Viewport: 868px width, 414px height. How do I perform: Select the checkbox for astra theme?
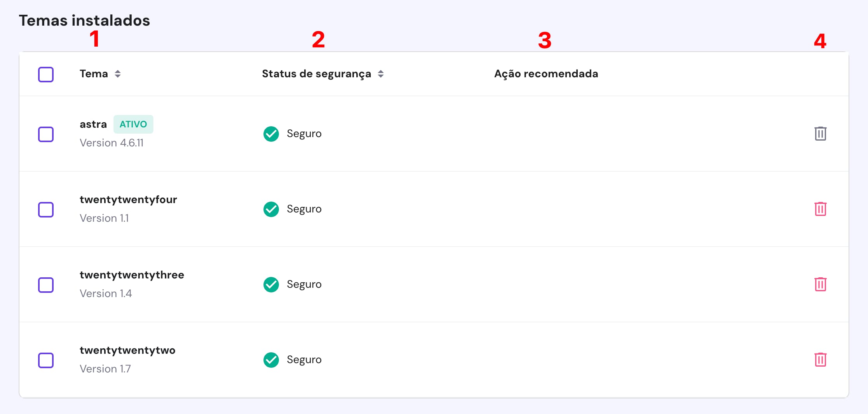click(45, 134)
